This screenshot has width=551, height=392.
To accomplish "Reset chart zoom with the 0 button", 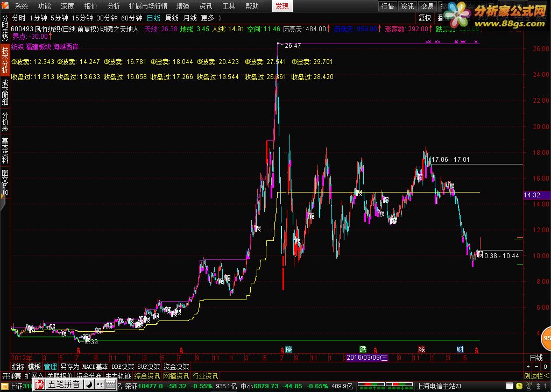I will (x=545, y=367).
